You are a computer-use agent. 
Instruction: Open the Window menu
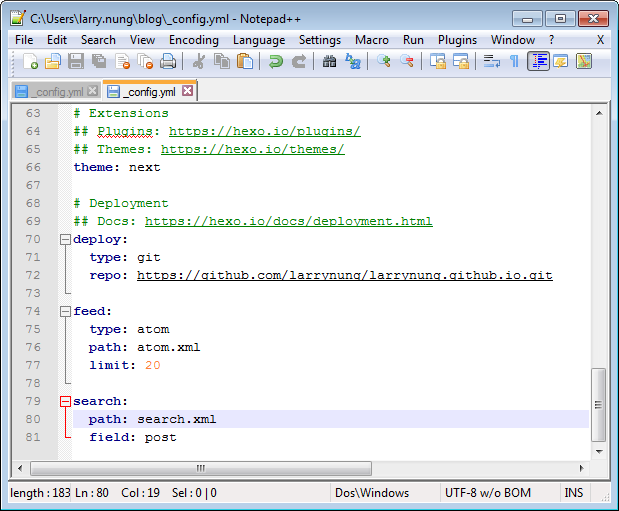[x=513, y=40]
